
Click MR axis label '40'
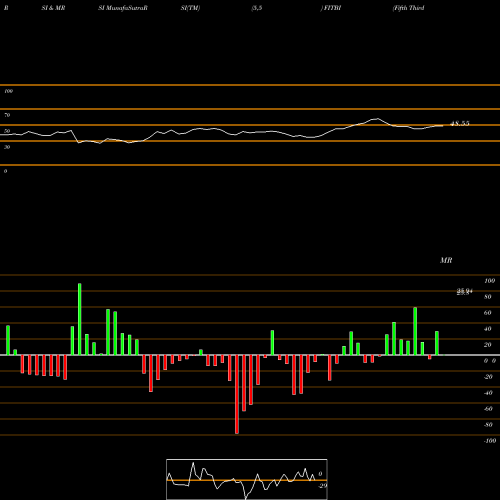click(488, 329)
